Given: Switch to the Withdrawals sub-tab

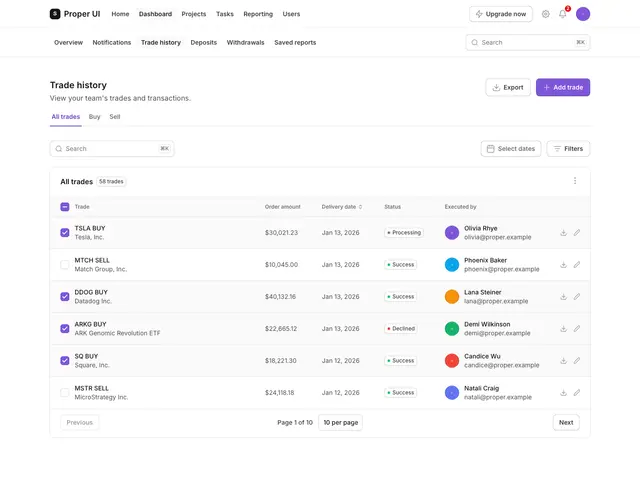Looking at the screenshot, I should tap(245, 42).
